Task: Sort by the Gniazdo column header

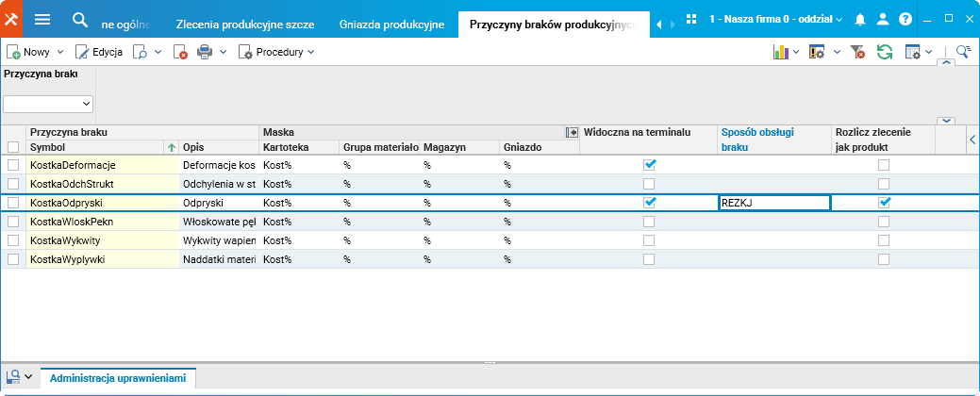Action: coord(539,147)
